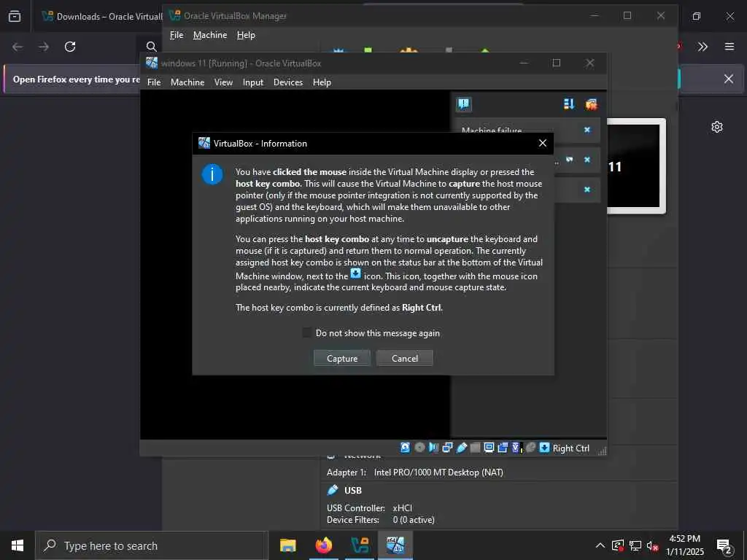This screenshot has width=747, height=560.
Task: Open the Firefox hamburger application menu
Action: point(729,46)
